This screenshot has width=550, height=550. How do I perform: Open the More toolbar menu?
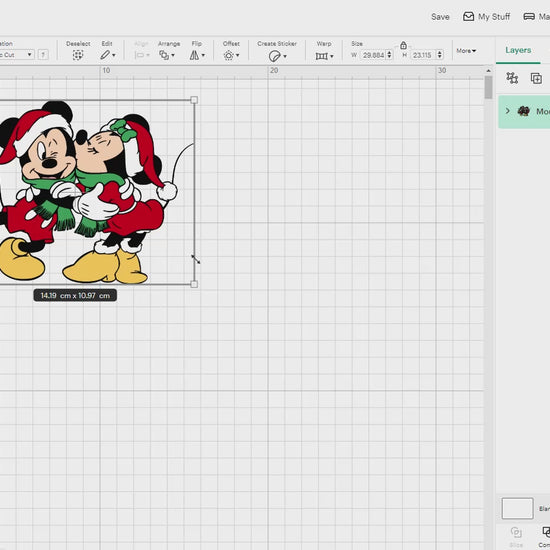[466, 51]
